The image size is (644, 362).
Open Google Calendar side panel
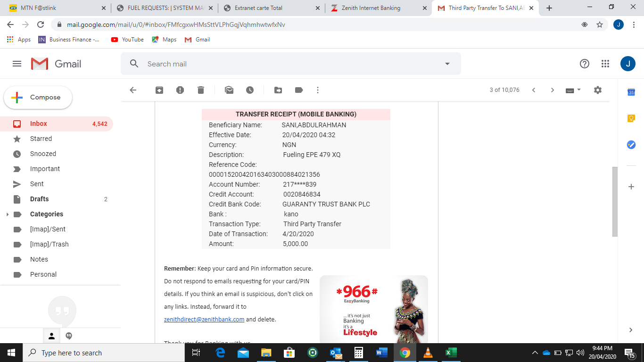(631, 92)
